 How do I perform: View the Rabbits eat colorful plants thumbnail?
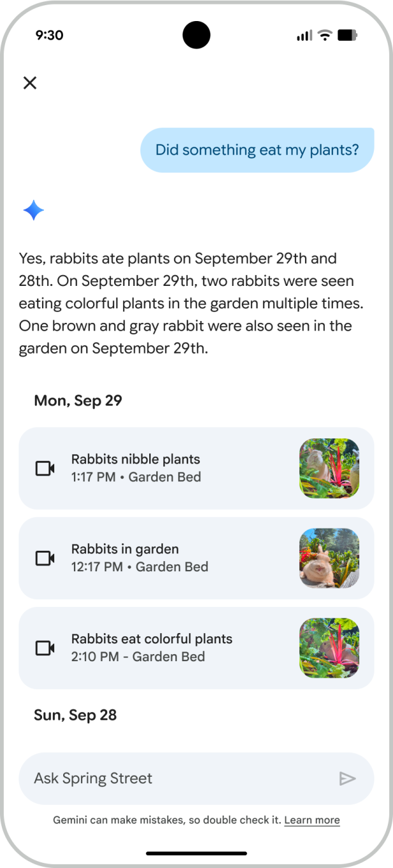coord(329,648)
